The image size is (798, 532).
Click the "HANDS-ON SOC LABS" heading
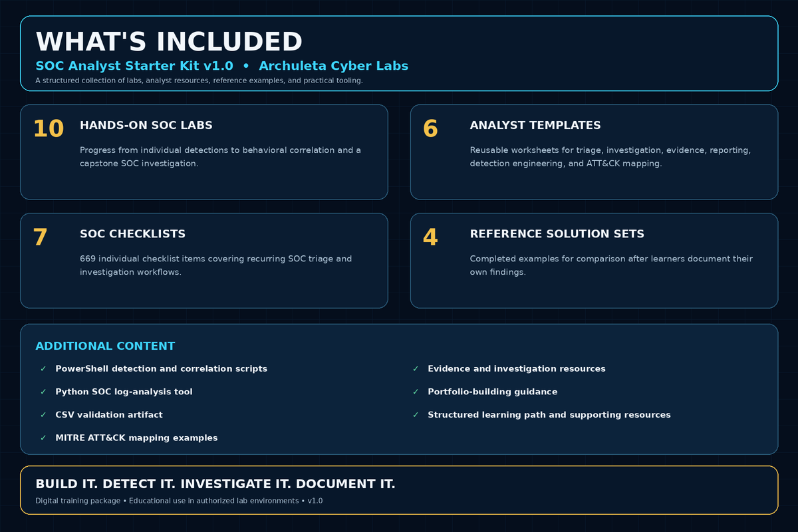[x=146, y=125]
